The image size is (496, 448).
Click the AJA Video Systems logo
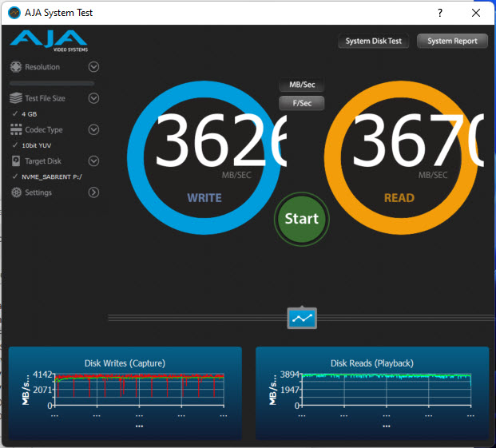[x=49, y=40]
